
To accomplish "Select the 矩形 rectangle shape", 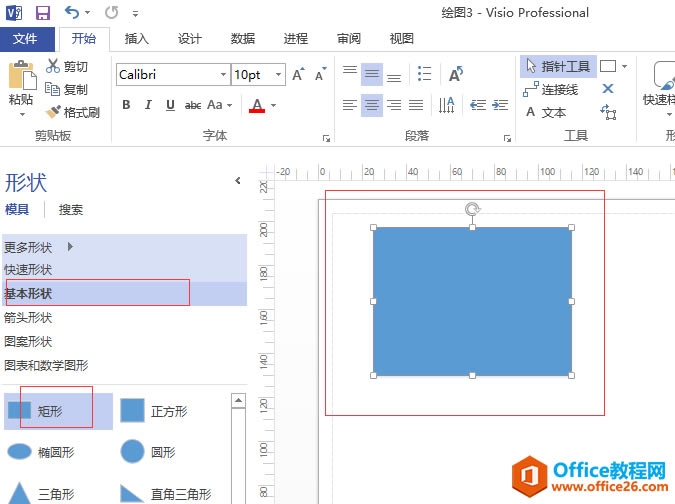I will pos(58,411).
